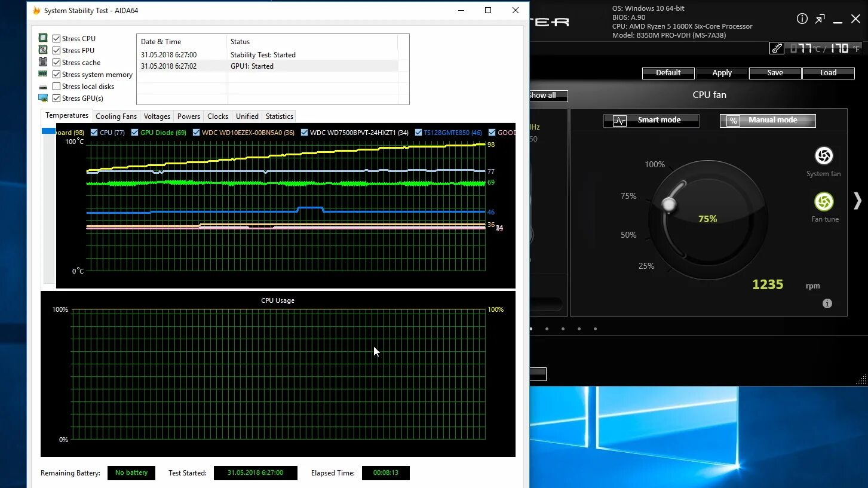868x488 pixels.
Task: Toggle WDC WD7500BPVT graph checkbox
Action: (x=305, y=133)
